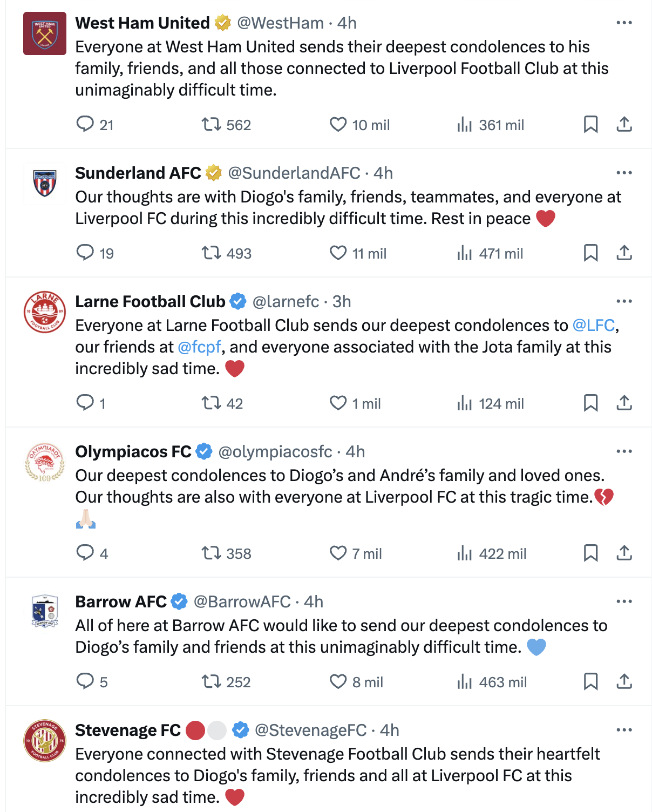The width and height of the screenshot is (652, 812).
Task: Open more options on West Ham tweet
Action: click(x=624, y=23)
